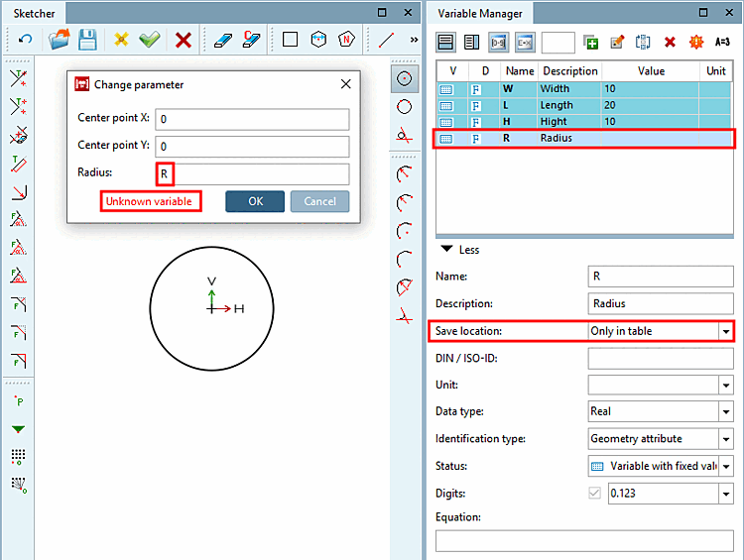Click the blue brackets rearrange icon
744x560 pixels.
click(x=643, y=43)
